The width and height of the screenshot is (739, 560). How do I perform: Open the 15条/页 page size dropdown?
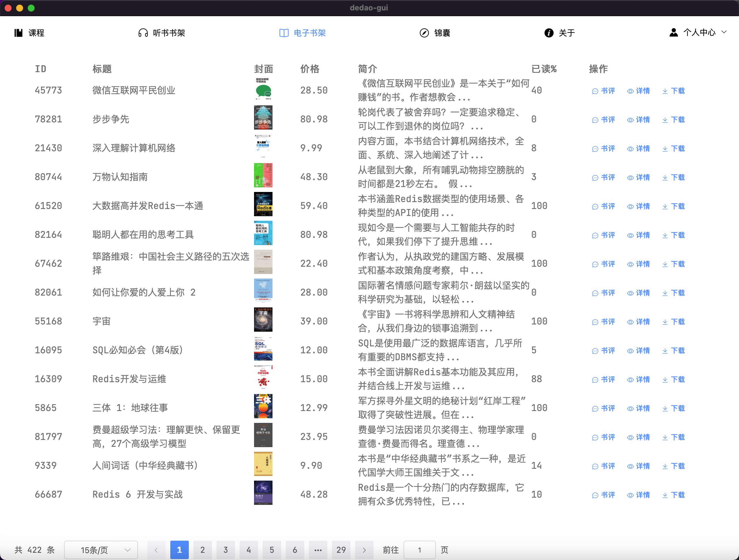[101, 550]
